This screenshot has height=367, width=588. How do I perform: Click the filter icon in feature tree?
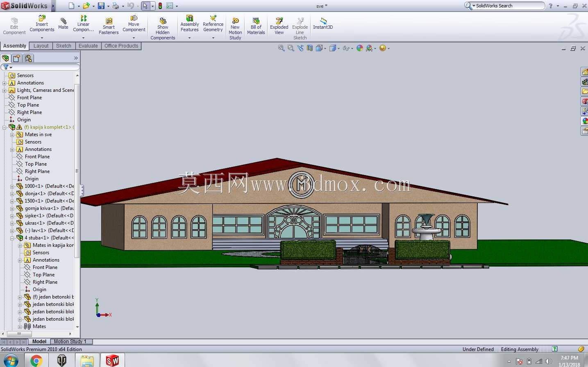point(6,67)
